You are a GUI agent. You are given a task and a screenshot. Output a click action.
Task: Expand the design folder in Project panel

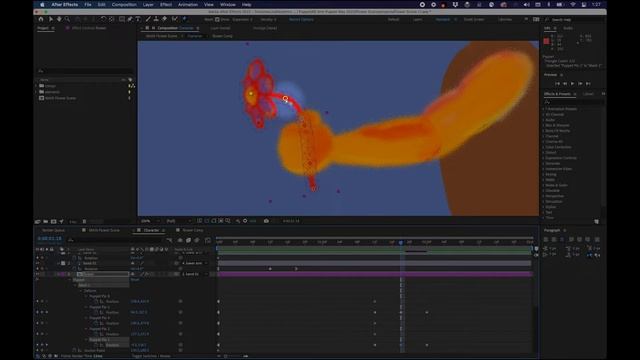click(36, 86)
